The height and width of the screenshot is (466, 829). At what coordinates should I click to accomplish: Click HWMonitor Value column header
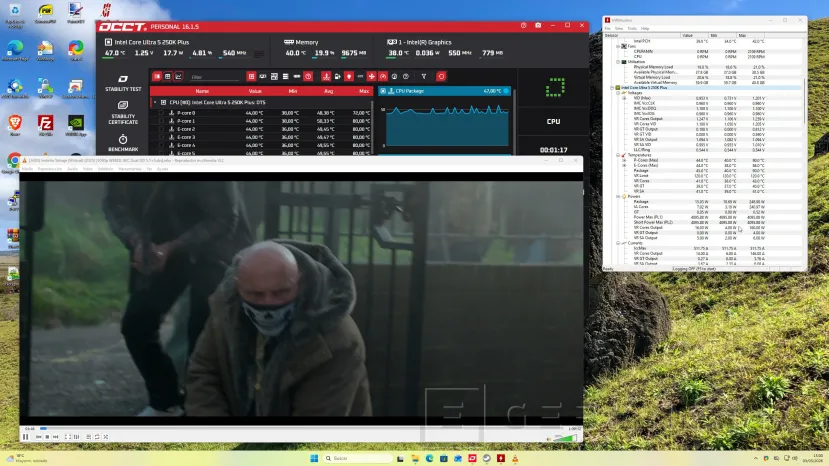tap(694, 35)
